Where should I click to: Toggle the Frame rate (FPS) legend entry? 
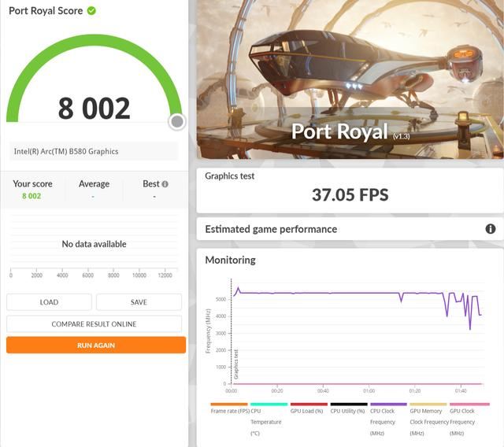[x=229, y=408]
